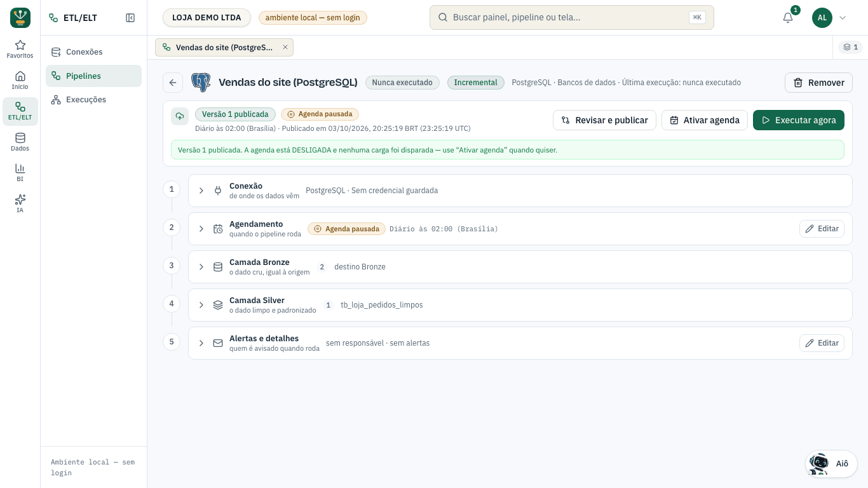This screenshot has width=868, height=488.
Task: Open the user account dropdown chevron
Action: coord(843,18)
